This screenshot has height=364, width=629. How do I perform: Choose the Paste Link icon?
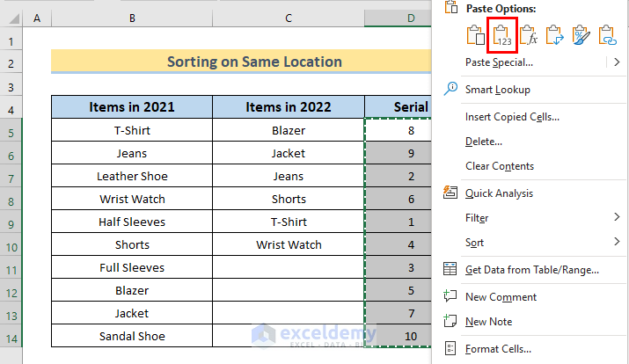click(607, 35)
